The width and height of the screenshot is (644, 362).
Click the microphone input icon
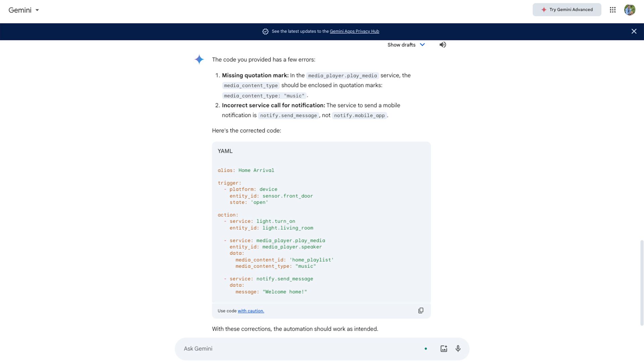[458, 349]
